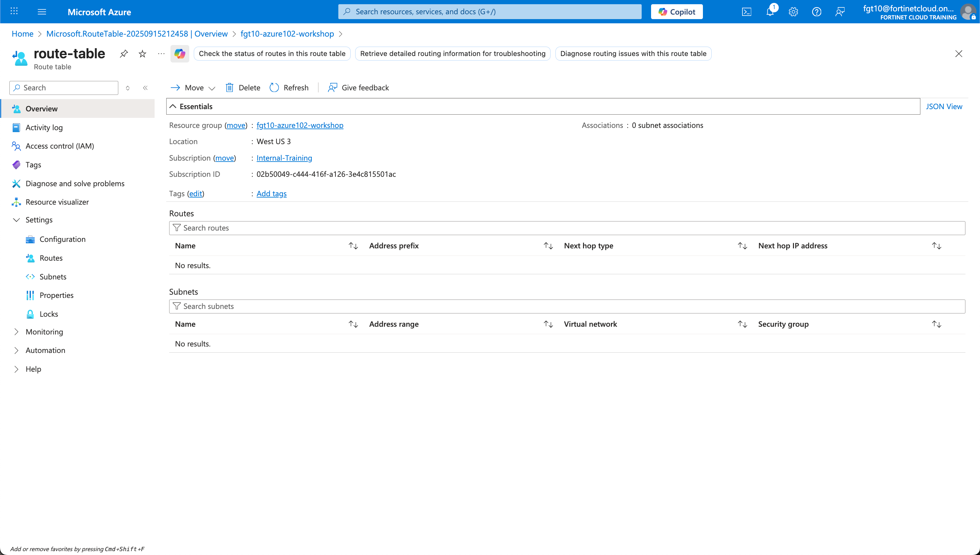
Task: Open Cloud Shell terminal
Action: pos(747,11)
